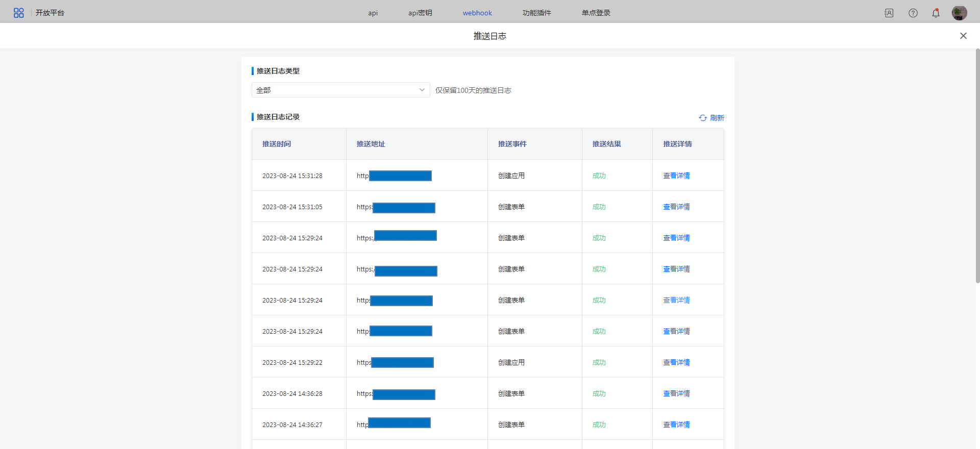
Task: Open the help question mark icon
Action: [x=913, y=13]
